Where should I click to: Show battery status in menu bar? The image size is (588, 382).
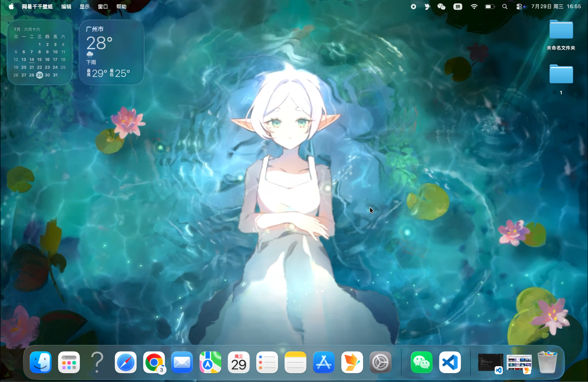pos(490,7)
